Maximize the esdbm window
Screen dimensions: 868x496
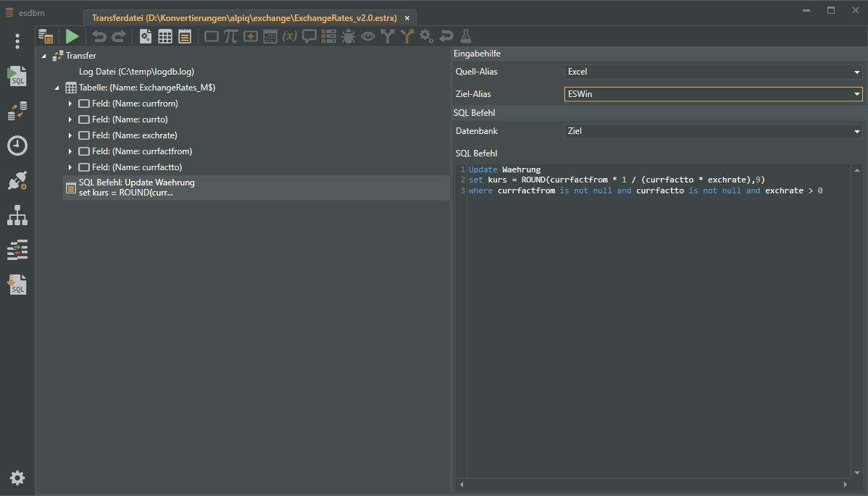831,11
